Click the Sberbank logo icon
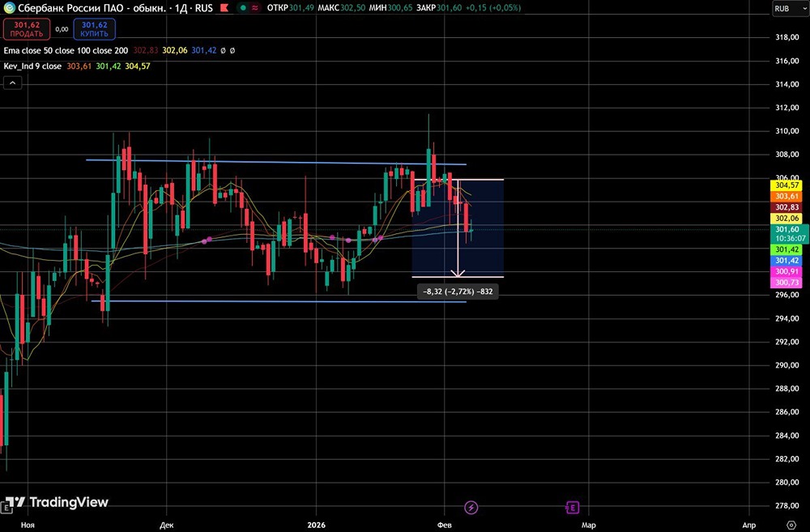The width and height of the screenshot is (810, 532). (x=9, y=8)
